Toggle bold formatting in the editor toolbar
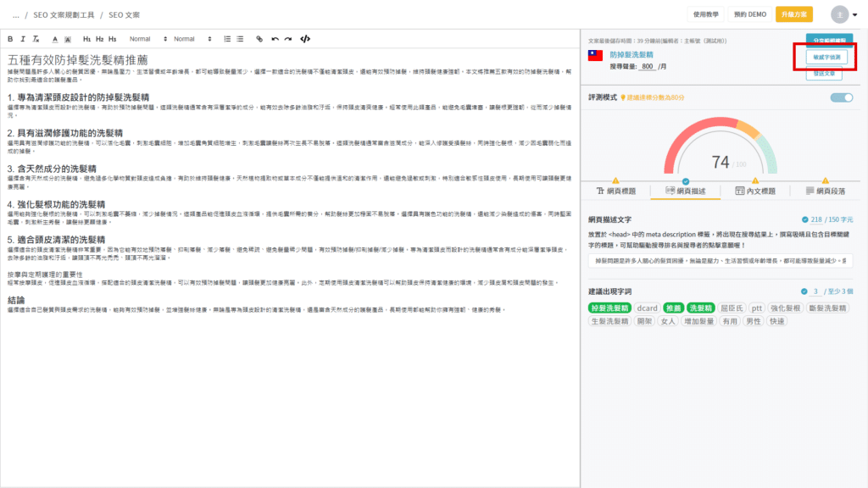The width and height of the screenshot is (868, 488). [10, 39]
